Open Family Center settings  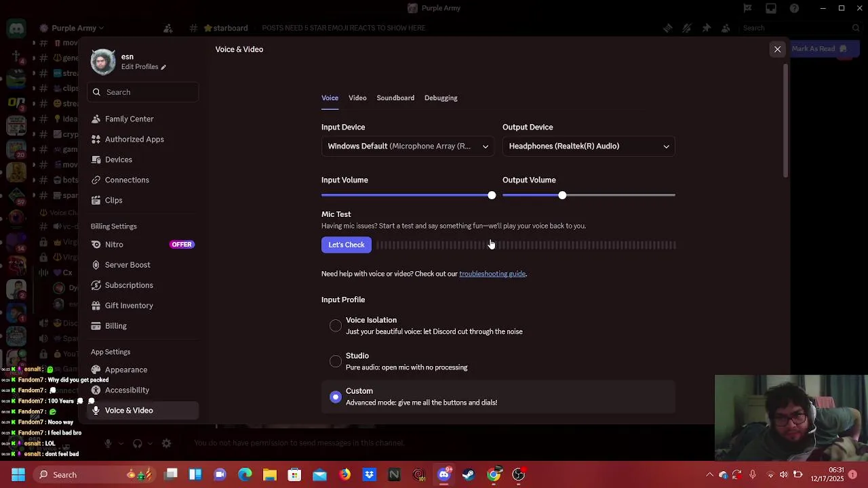click(143, 119)
